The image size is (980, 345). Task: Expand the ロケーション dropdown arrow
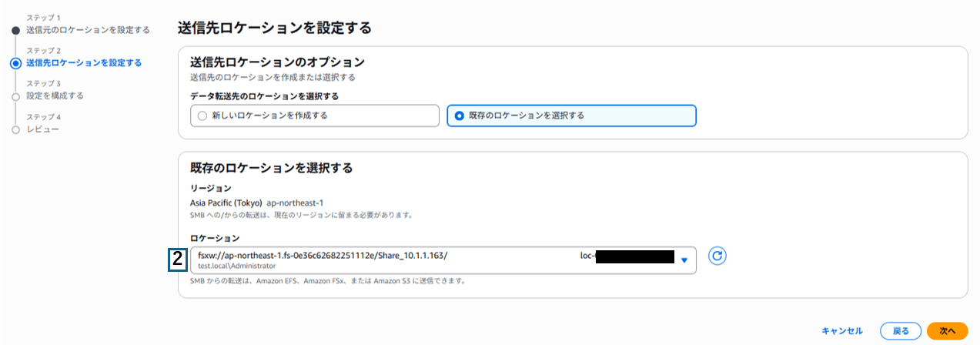tap(684, 260)
